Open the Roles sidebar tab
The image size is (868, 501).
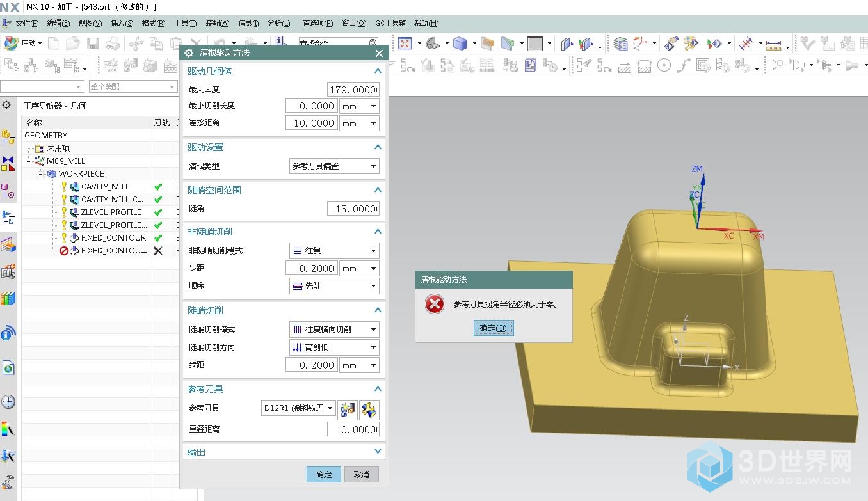click(8, 483)
